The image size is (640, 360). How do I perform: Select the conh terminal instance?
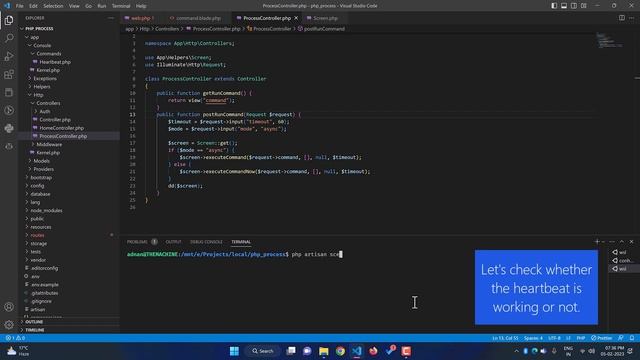623,260
